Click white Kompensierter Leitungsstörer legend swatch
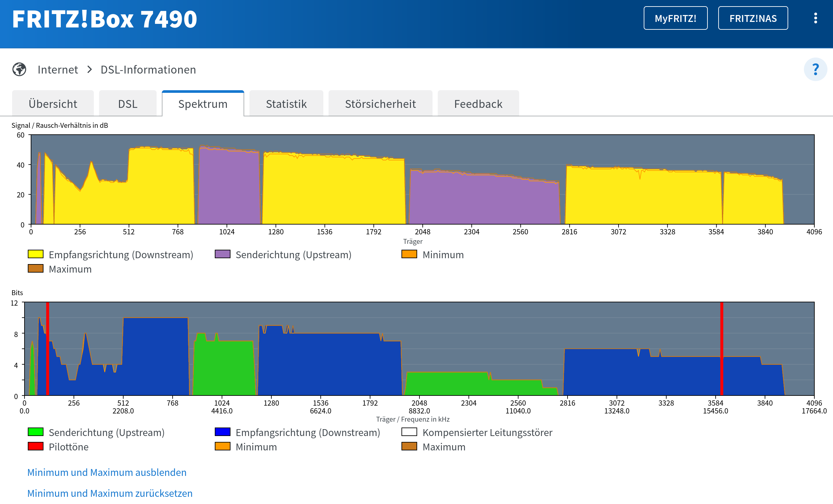The image size is (833, 504). coord(409,432)
